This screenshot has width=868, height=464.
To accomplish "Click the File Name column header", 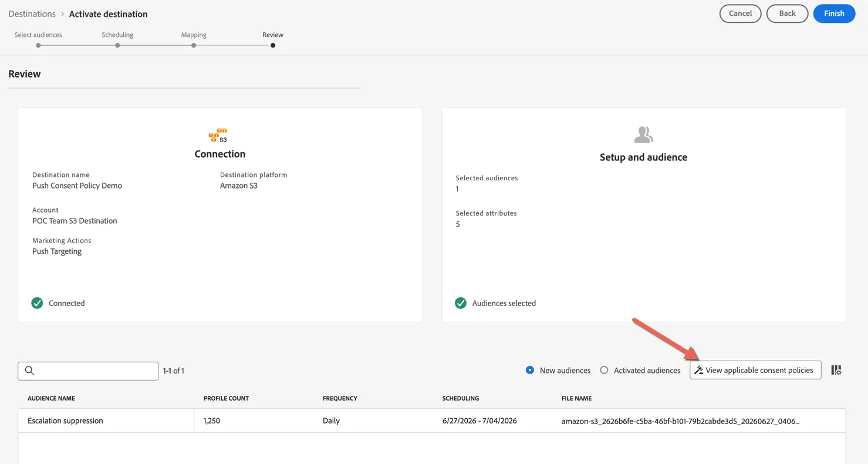I will coord(576,398).
